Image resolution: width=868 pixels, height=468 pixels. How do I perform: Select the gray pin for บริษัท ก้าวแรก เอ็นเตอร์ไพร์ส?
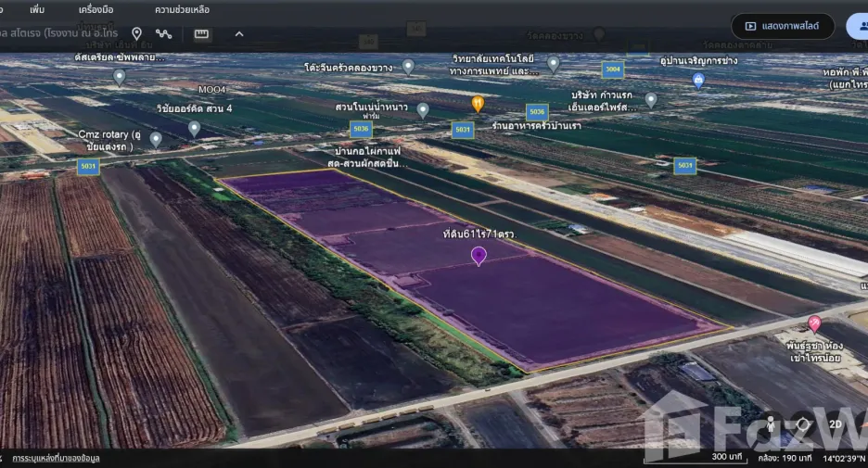pyautogui.click(x=651, y=99)
